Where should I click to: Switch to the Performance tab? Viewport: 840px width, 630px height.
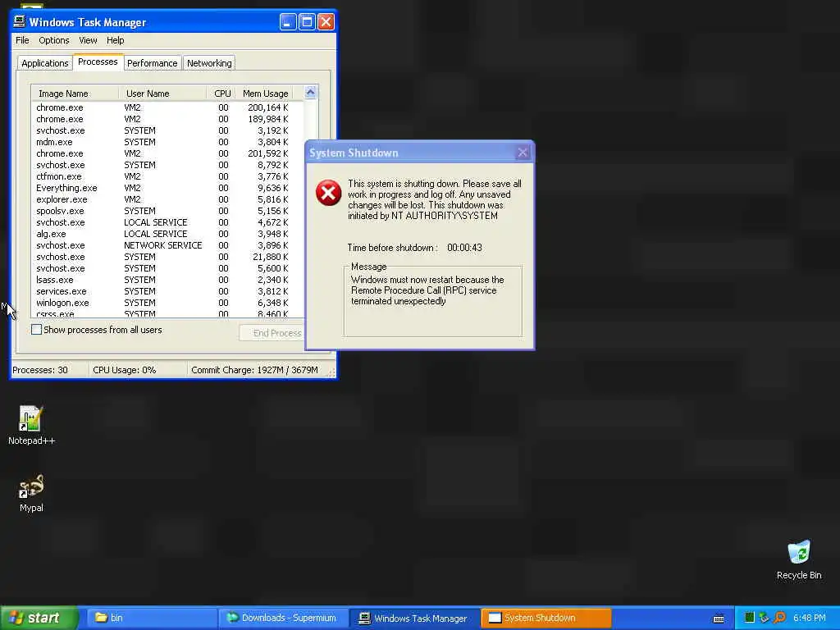point(152,63)
